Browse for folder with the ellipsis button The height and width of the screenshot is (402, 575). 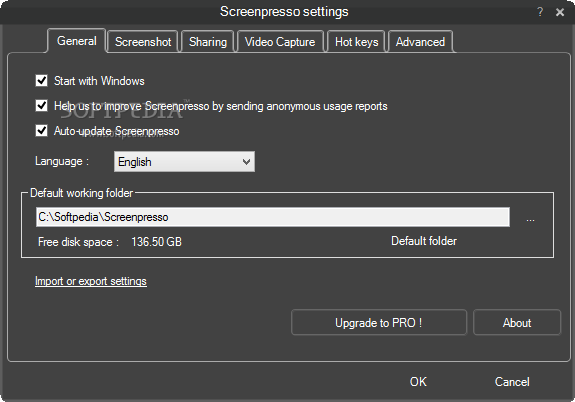coord(530,219)
